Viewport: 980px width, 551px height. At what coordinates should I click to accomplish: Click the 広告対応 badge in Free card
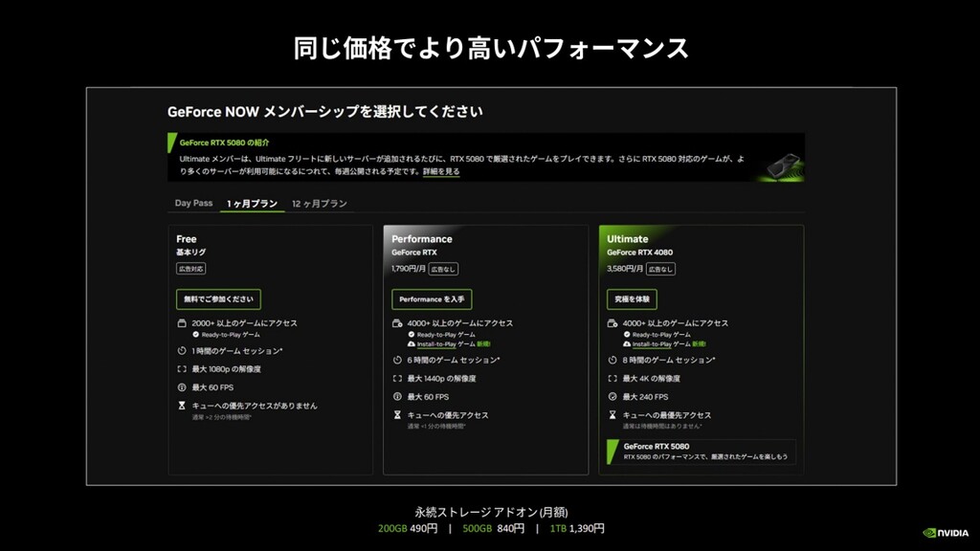click(x=190, y=269)
